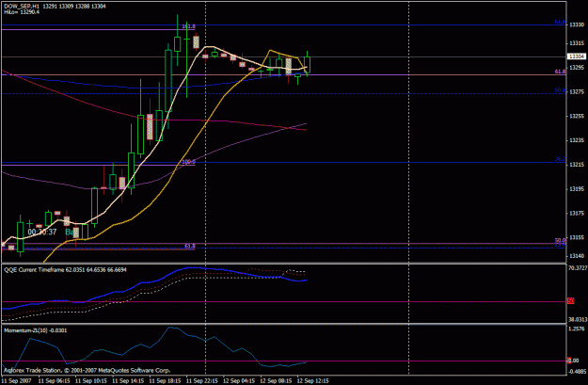The height and width of the screenshot is (385, 588).
Task: Click the 13315 price scale value
Action: (x=577, y=43)
